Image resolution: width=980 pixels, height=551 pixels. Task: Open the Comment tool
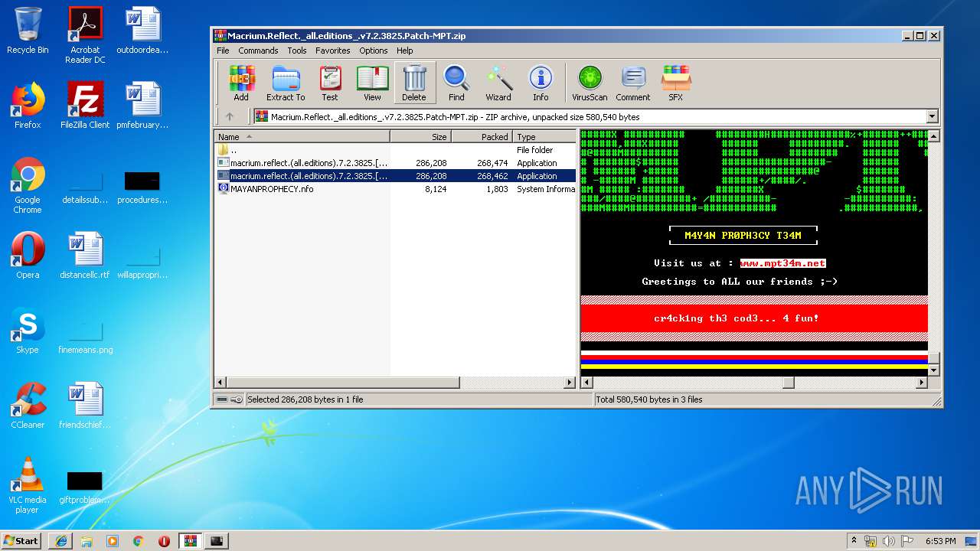pos(633,83)
